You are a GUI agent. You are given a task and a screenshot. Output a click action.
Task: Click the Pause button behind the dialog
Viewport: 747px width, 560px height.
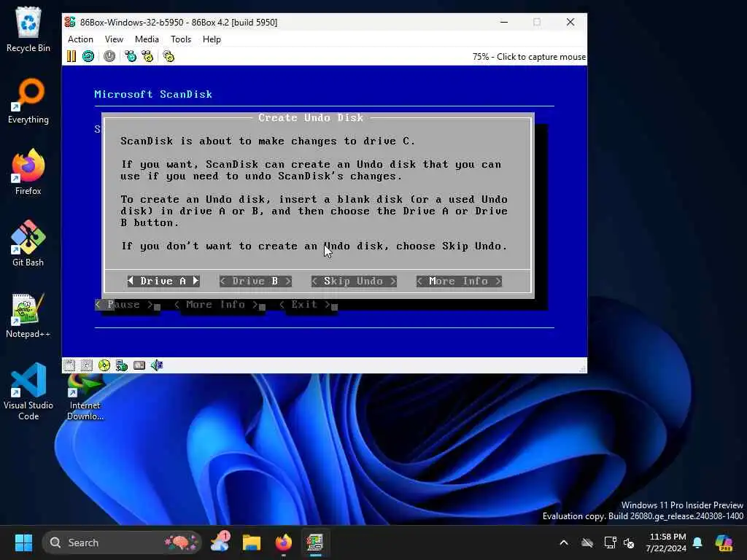[124, 304]
